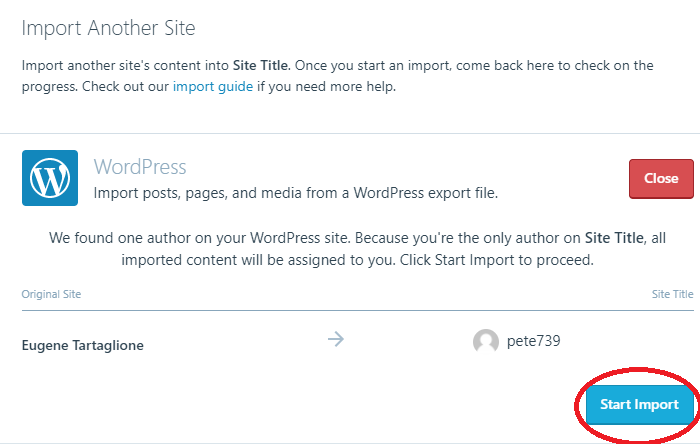Click bold Site Title in intro paragraph
The width and height of the screenshot is (700, 444).
[262, 66]
